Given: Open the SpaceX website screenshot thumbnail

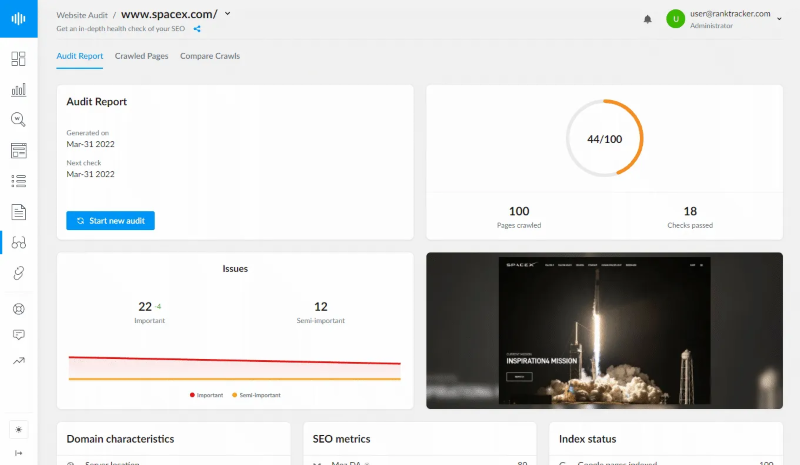Looking at the screenshot, I should (x=604, y=330).
